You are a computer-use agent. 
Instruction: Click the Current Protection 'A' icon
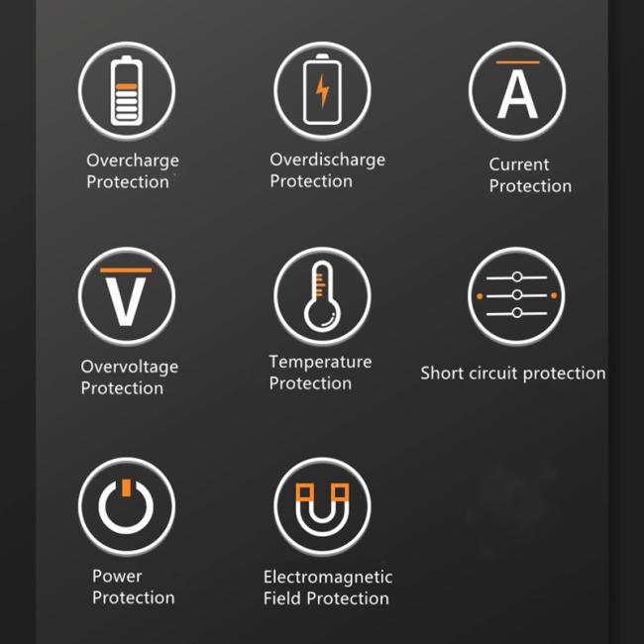(x=517, y=90)
